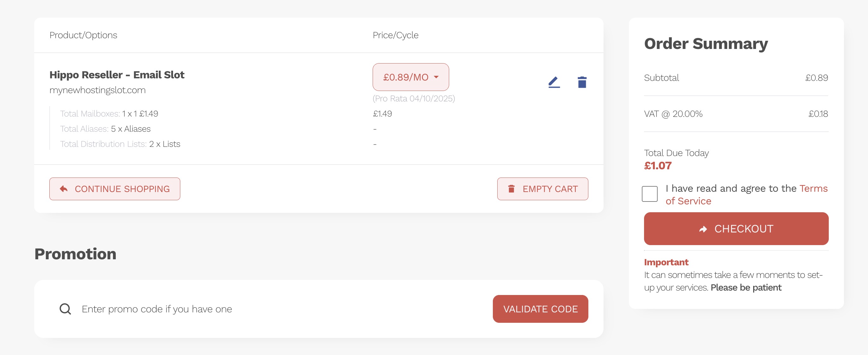868x355 pixels.
Task: Click the Total Mailboxes option line
Action: pos(109,114)
